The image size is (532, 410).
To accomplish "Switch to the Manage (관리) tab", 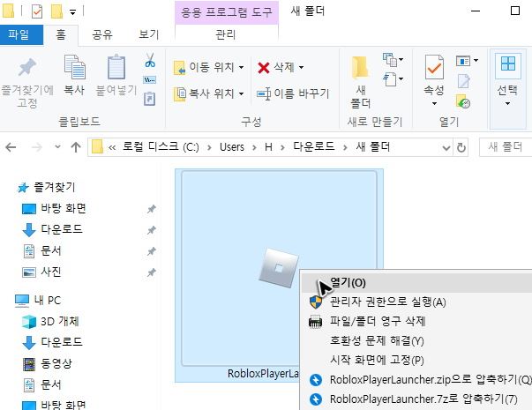I will (226, 34).
